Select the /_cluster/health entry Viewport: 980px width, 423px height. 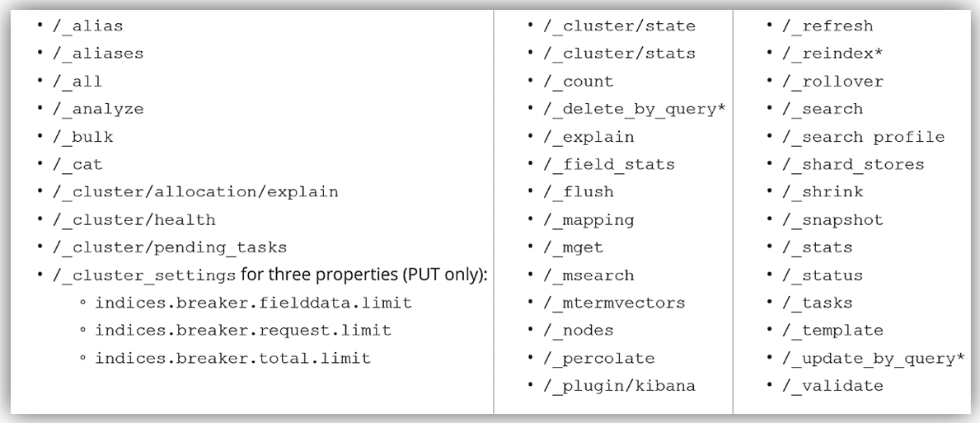[x=133, y=220]
